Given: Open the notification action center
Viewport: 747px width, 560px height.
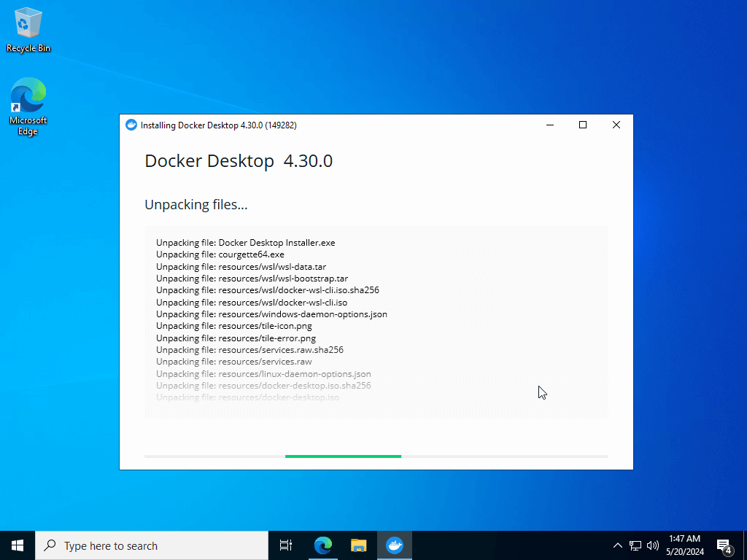Looking at the screenshot, I should (724, 545).
